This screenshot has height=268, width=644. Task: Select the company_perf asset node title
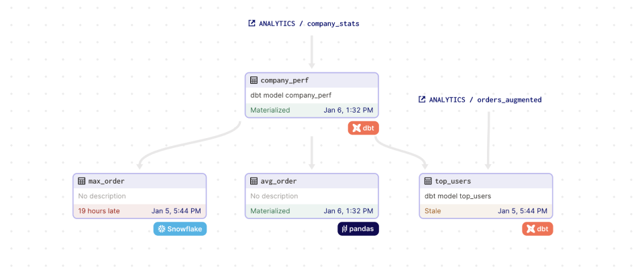pos(284,80)
